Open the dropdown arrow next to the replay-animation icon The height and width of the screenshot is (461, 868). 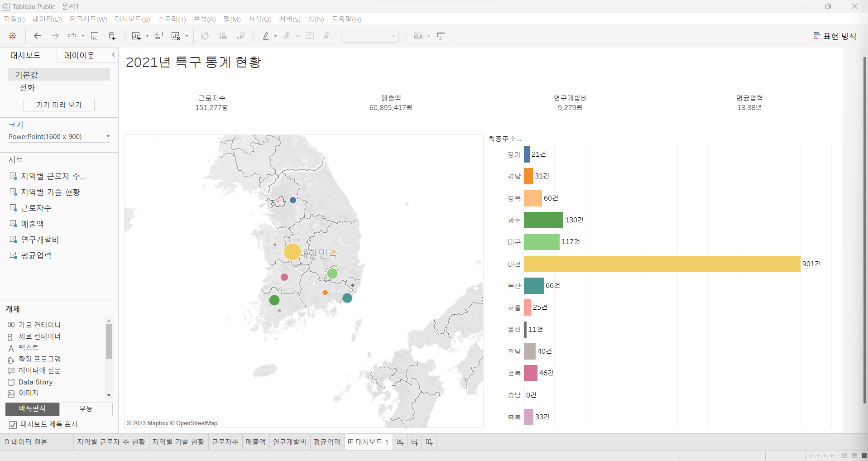[83, 36]
